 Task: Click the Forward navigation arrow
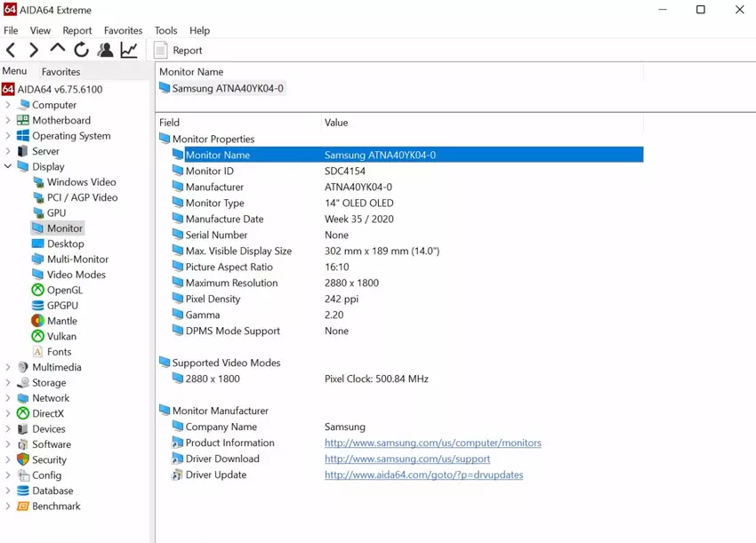coord(34,51)
